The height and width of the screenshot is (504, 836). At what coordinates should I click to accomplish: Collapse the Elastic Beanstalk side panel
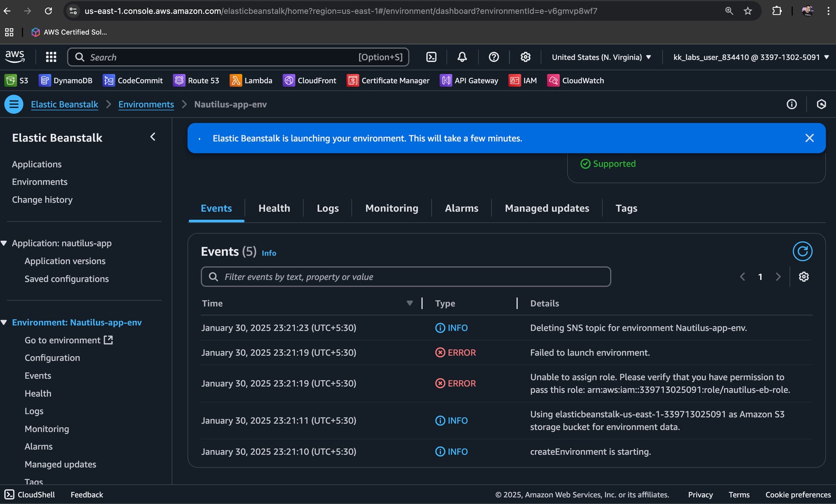(153, 137)
